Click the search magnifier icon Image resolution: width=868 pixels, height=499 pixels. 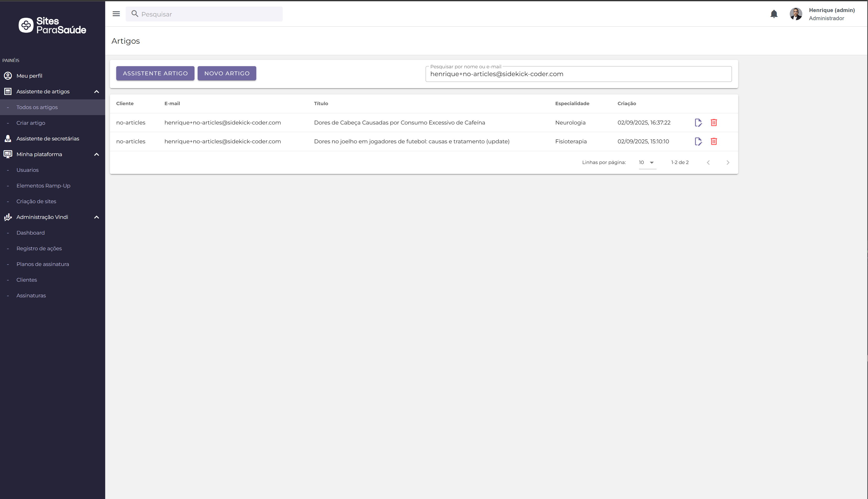135,14
